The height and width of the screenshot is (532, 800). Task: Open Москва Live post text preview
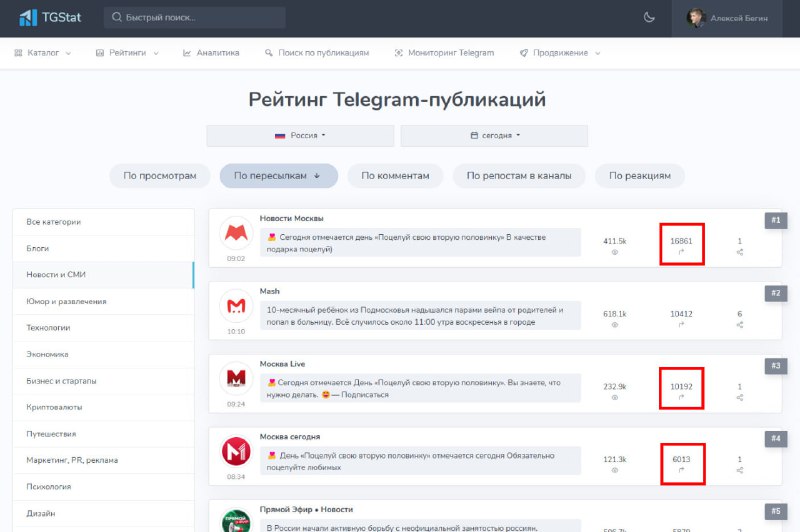420,388
